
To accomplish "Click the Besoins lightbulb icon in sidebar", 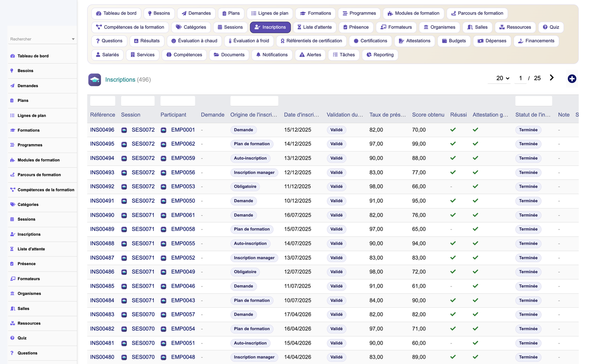I will (12, 71).
